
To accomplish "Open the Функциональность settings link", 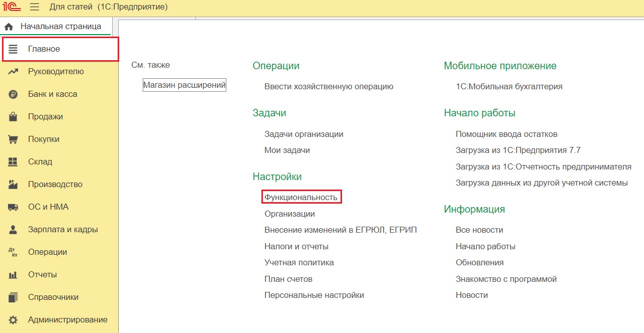I will point(301,197).
